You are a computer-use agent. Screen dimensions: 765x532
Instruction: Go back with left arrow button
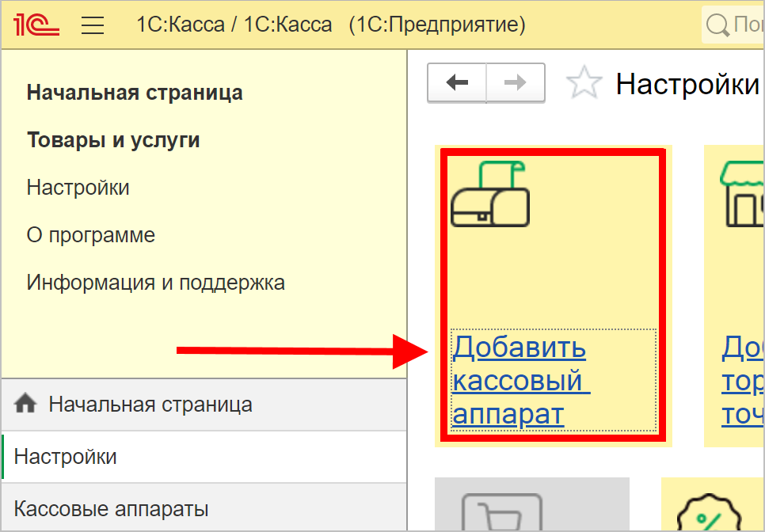click(x=457, y=82)
